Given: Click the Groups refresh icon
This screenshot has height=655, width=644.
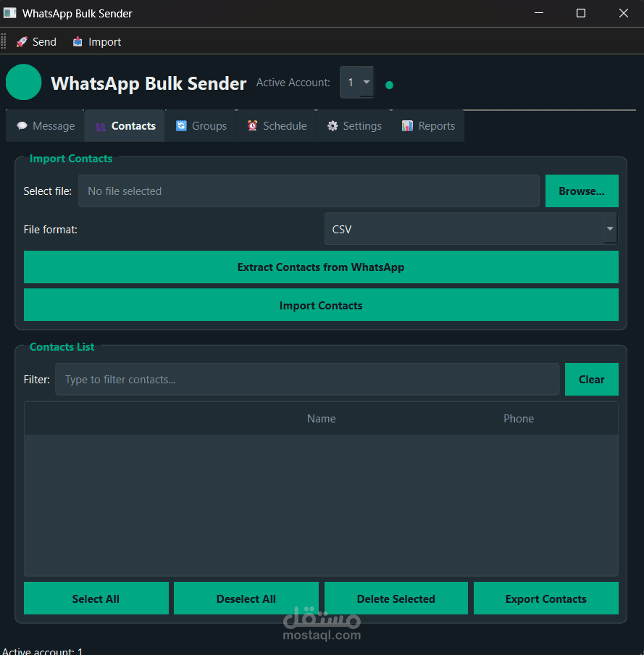Looking at the screenshot, I should (181, 126).
